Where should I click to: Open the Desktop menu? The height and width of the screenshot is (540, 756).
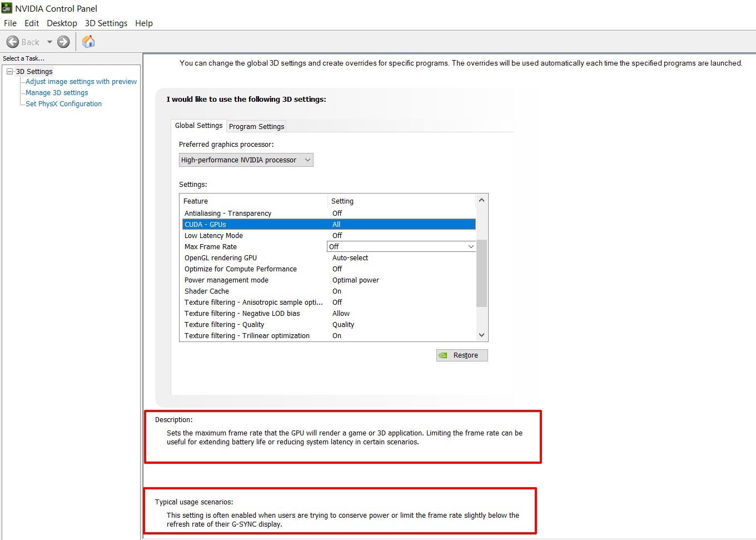pos(62,23)
